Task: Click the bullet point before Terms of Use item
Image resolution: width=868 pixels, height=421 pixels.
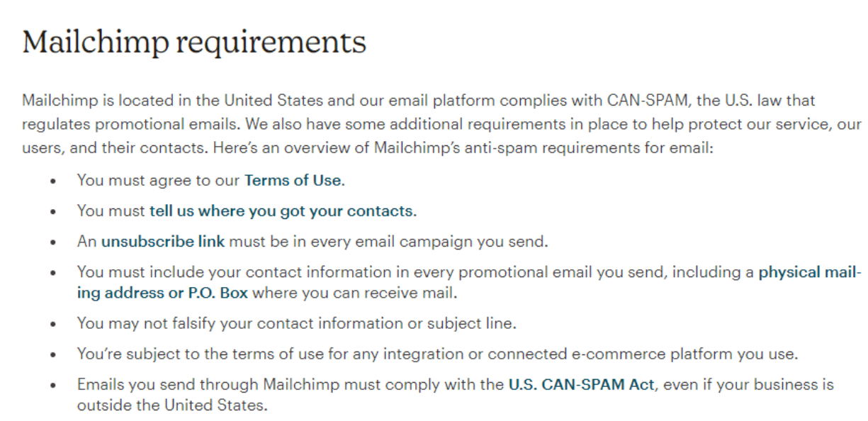Action: pyautogui.click(x=55, y=181)
